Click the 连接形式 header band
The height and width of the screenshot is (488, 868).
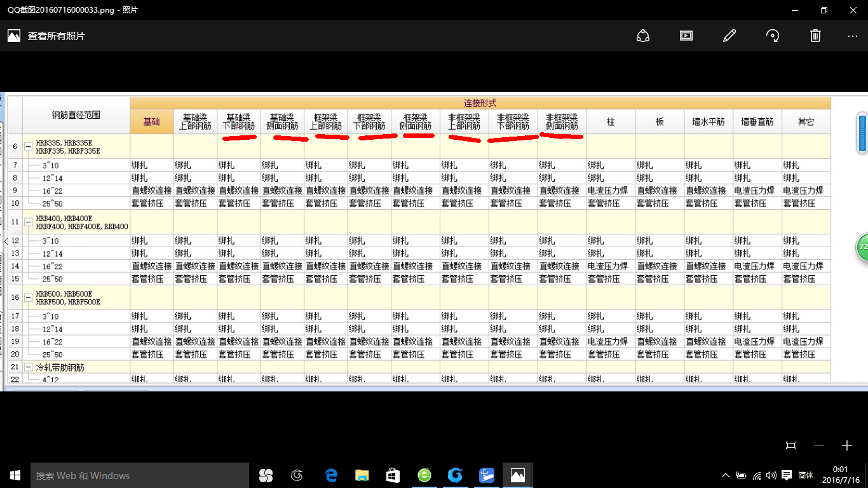coord(480,103)
